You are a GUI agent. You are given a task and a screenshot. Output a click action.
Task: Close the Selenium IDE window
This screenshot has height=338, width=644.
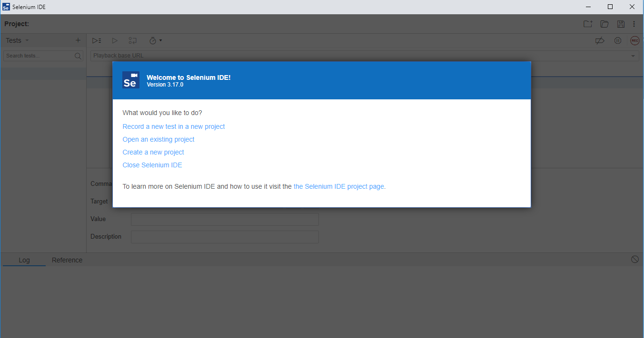(x=632, y=7)
